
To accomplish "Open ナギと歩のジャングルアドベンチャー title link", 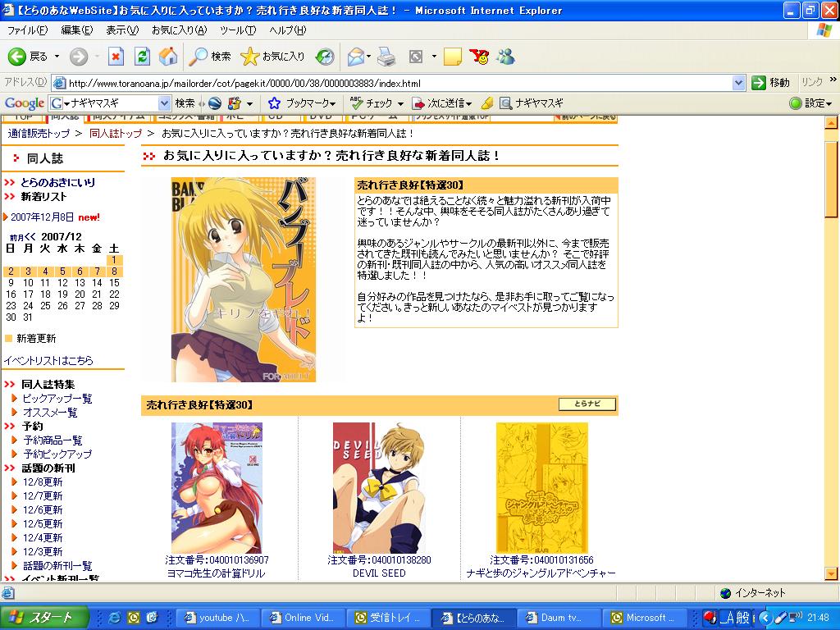I will coord(541,573).
